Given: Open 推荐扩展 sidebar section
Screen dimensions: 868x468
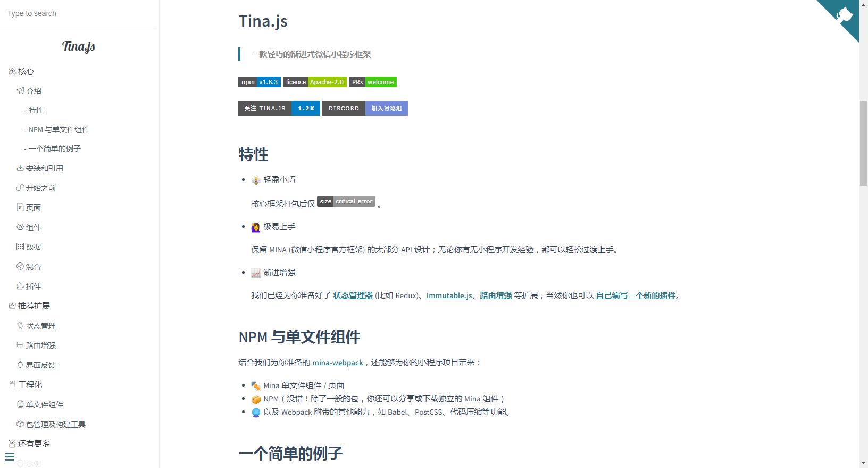Looking at the screenshot, I should (x=34, y=306).
